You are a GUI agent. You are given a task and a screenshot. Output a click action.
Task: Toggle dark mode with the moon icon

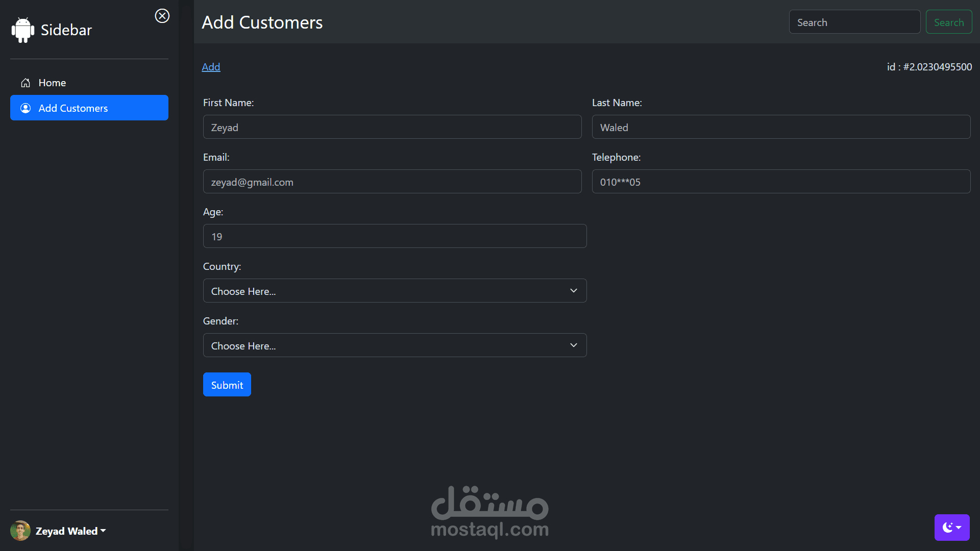tap(947, 528)
